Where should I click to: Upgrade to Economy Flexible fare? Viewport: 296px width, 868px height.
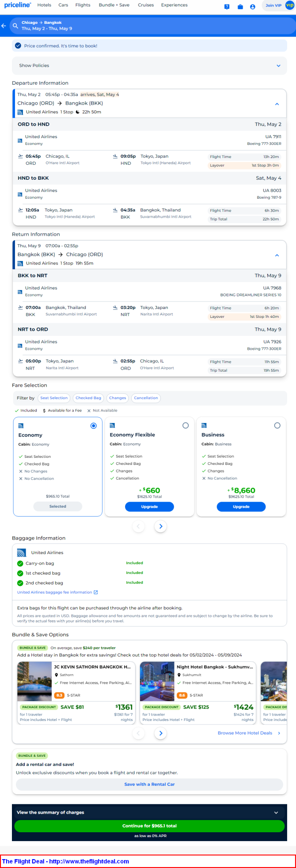[149, 507]
